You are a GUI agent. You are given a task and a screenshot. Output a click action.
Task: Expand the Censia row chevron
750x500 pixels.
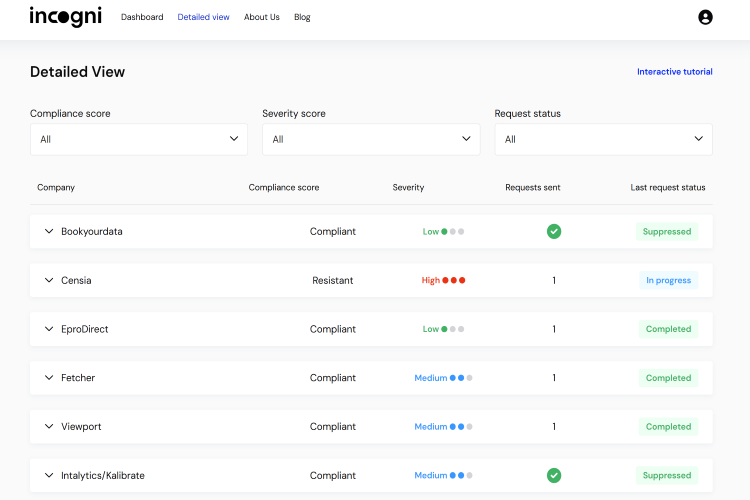pyautogui.click(x=49, y=280)
